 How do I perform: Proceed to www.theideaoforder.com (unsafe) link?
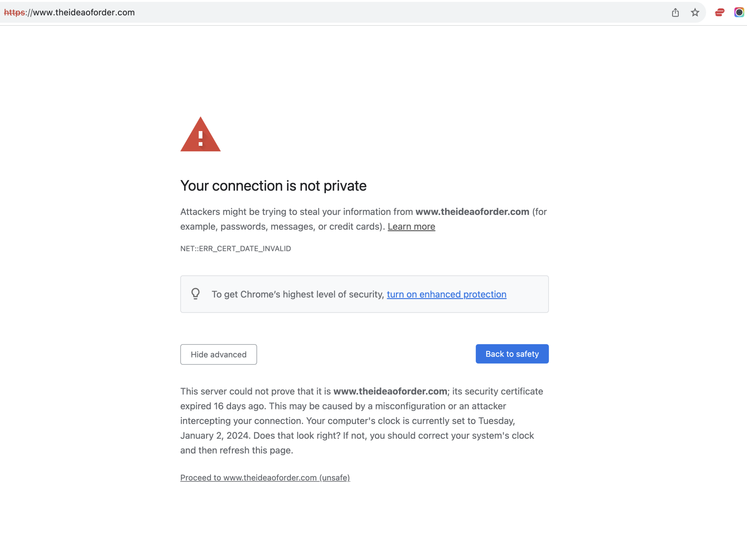point(265,478)
